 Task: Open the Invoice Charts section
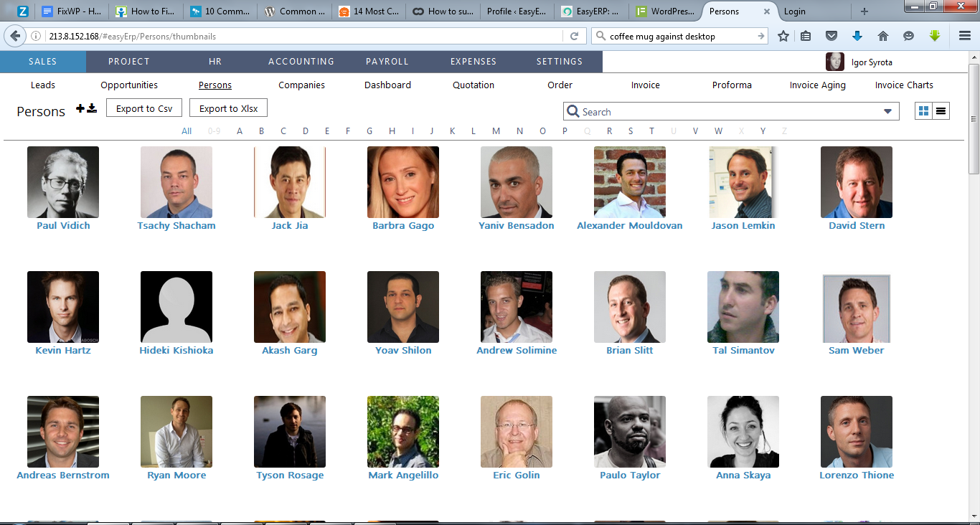coord(904,85)
